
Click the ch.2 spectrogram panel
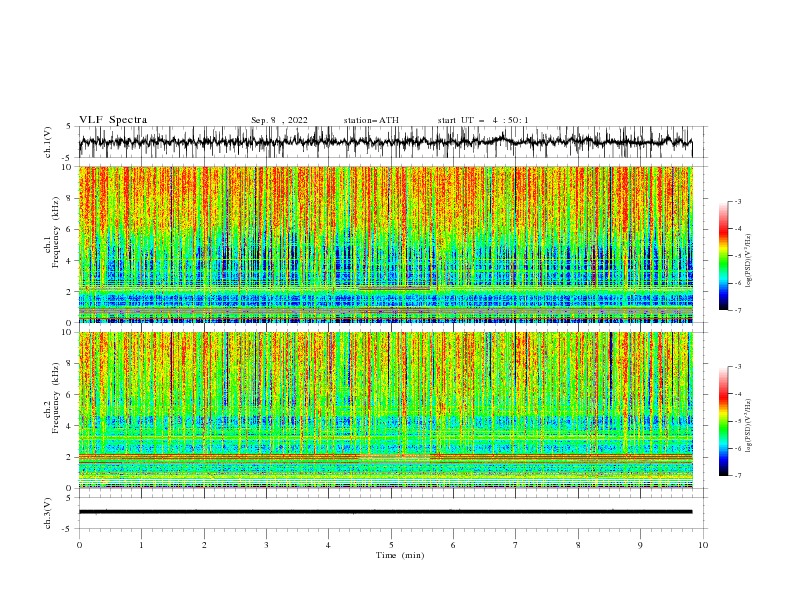386,410
